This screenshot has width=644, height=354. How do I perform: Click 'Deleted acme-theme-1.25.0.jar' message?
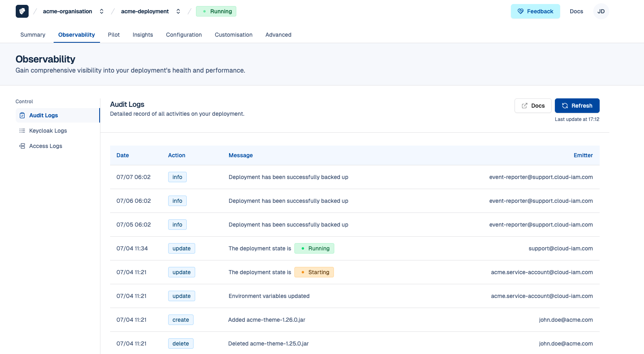268,344
